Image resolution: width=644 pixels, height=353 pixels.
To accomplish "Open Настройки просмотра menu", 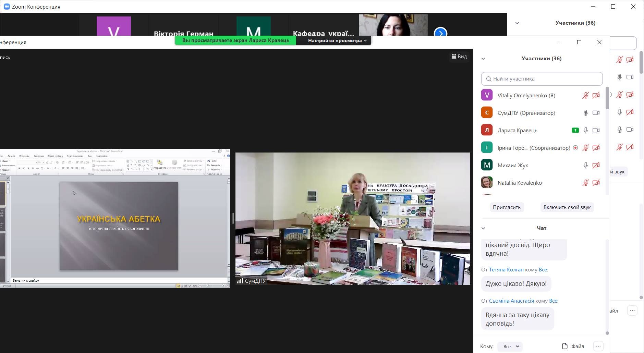I will click(337, 40).
